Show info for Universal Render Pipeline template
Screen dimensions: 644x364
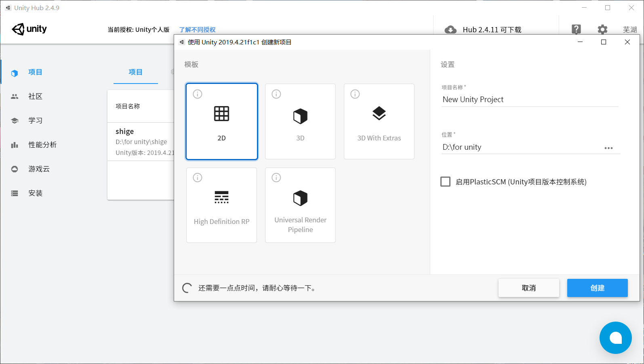pos(276,178)
